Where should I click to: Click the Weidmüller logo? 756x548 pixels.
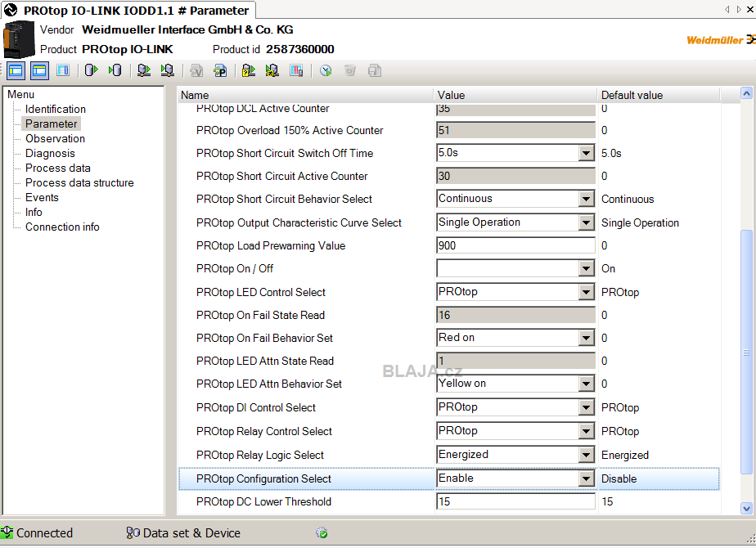pyautogui.click(x=721, y=40)
